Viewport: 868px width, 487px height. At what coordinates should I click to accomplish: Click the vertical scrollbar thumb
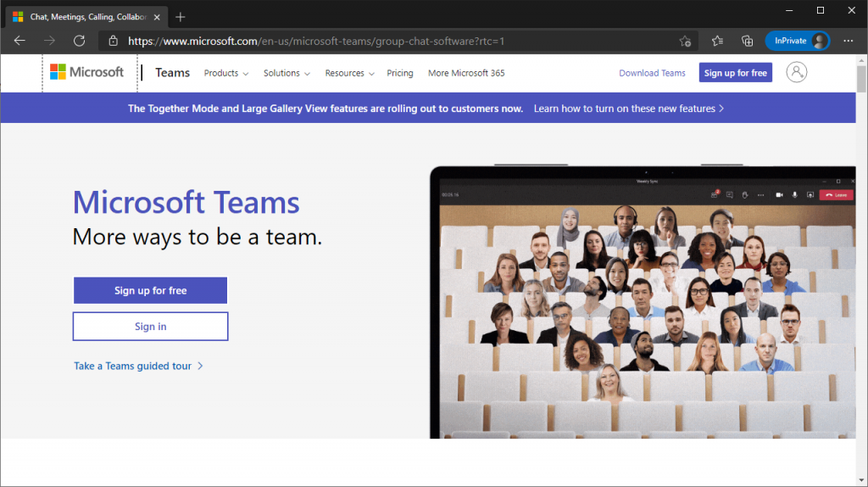tap(861, 79)
